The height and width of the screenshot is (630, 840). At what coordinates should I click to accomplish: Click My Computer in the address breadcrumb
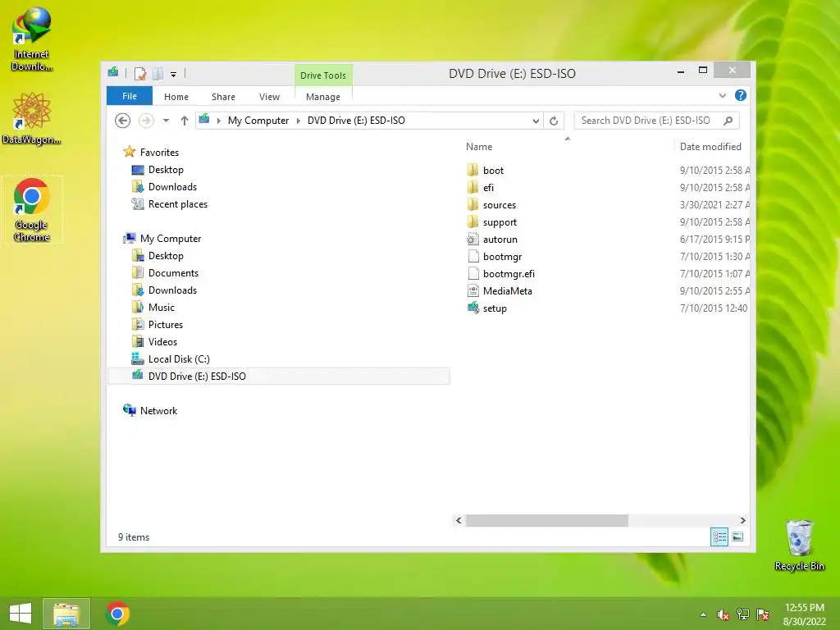click(258, 121)
